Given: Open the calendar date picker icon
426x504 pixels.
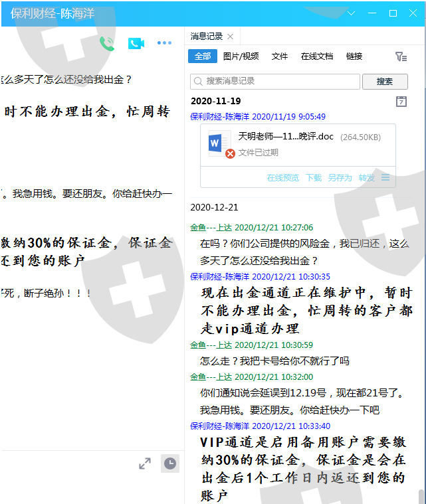Looking at the screenshot, I should point(401,101).
